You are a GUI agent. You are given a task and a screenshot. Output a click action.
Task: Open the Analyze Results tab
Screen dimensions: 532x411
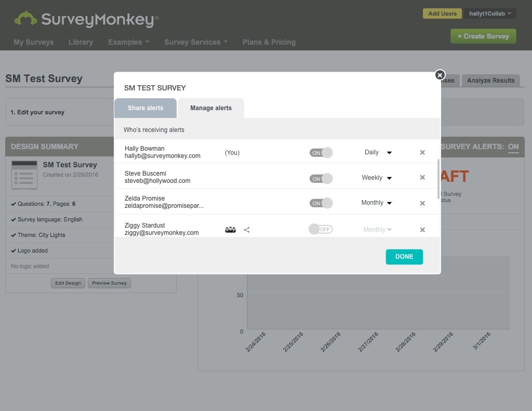pos(490,81)
